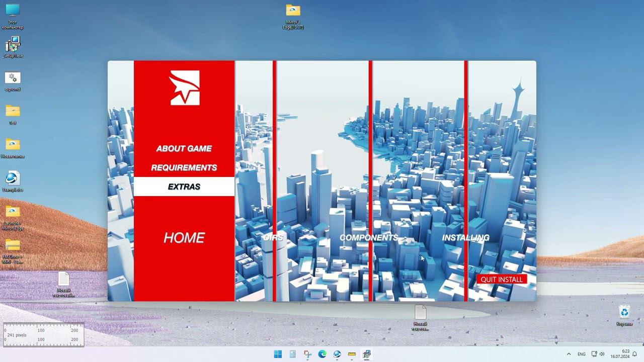Click the Mirror's Edge logo in the installer
The image size is (644, 362).
click(x=185, y=88)
